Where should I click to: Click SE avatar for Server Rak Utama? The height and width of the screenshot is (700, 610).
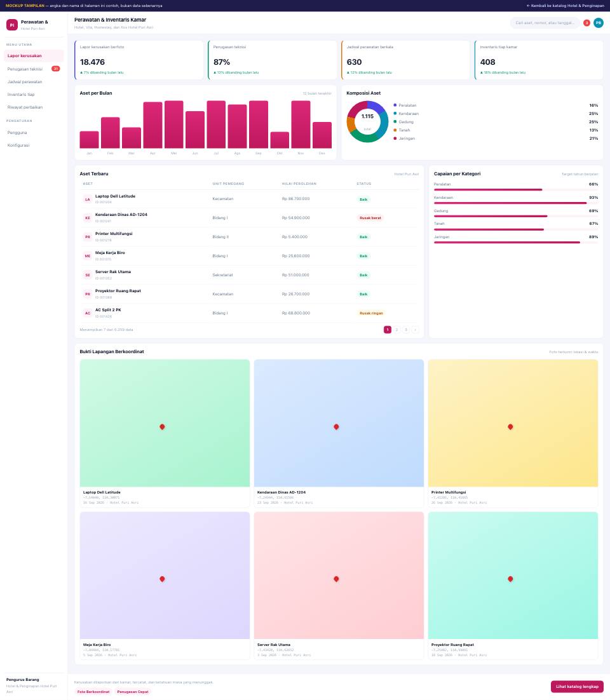[88, 275]
